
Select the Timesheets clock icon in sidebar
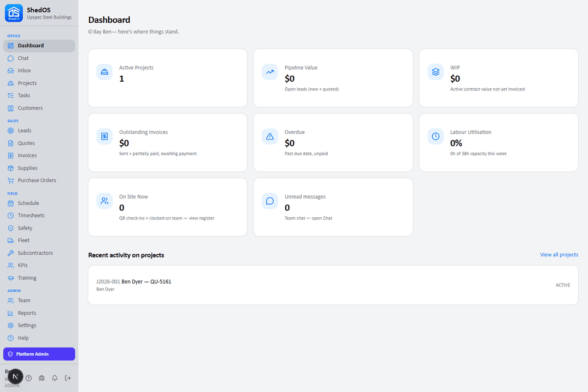point(10,215)
